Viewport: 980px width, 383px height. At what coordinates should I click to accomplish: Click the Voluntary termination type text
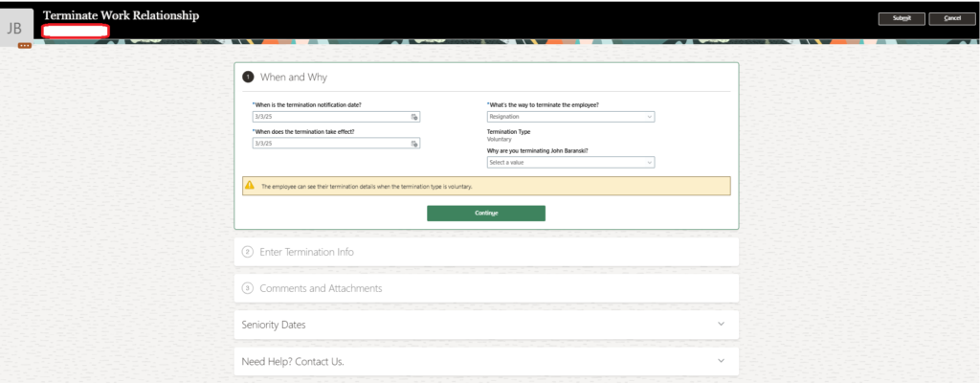pyautogui.click(x=499, y=140)
